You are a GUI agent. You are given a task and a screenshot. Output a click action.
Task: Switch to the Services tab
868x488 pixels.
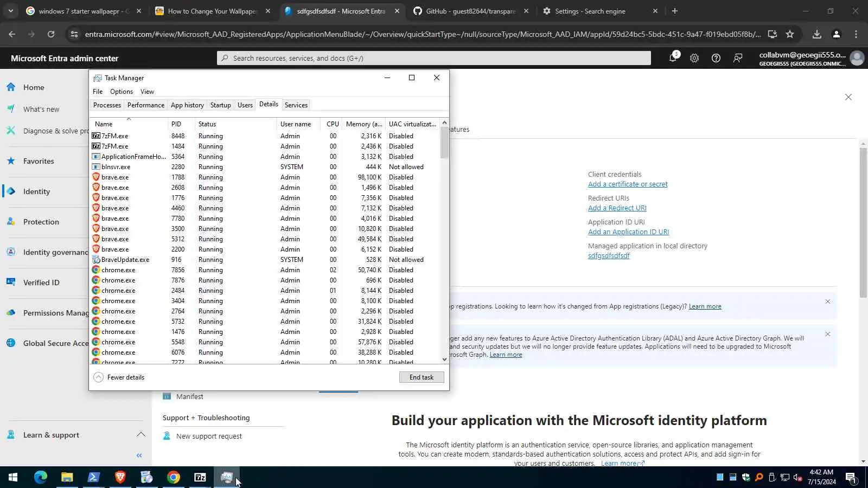pyautogui.click(x=296, y=105)
